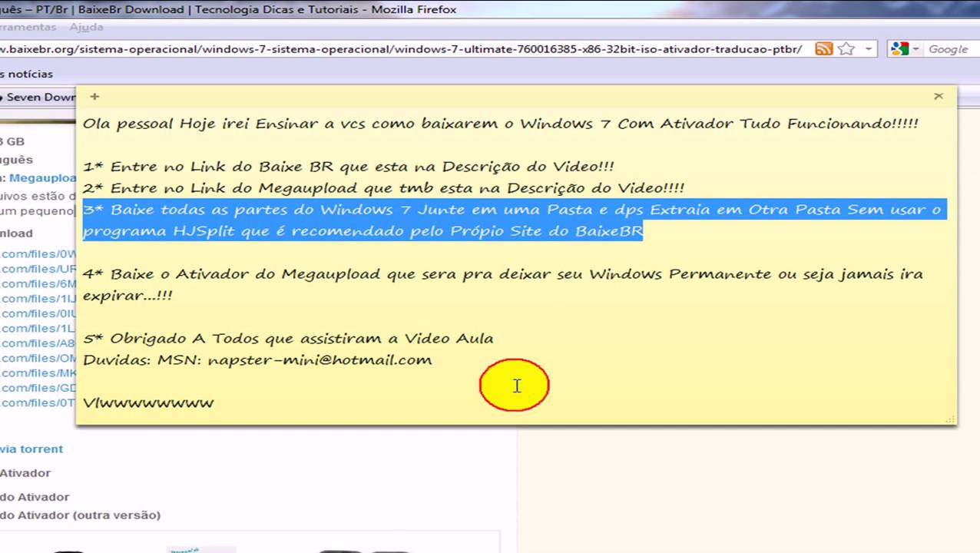The image size is (980, 553).
Task: Click the note line '2* Entre no Link do Megaupload'
Action: coord(384,188)
